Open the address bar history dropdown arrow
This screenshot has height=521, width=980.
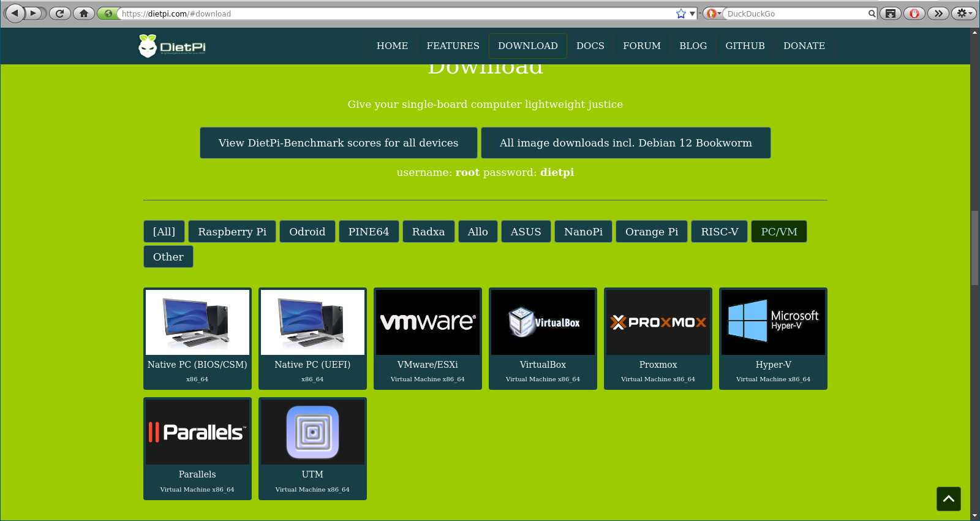click(x=693, y=13)
